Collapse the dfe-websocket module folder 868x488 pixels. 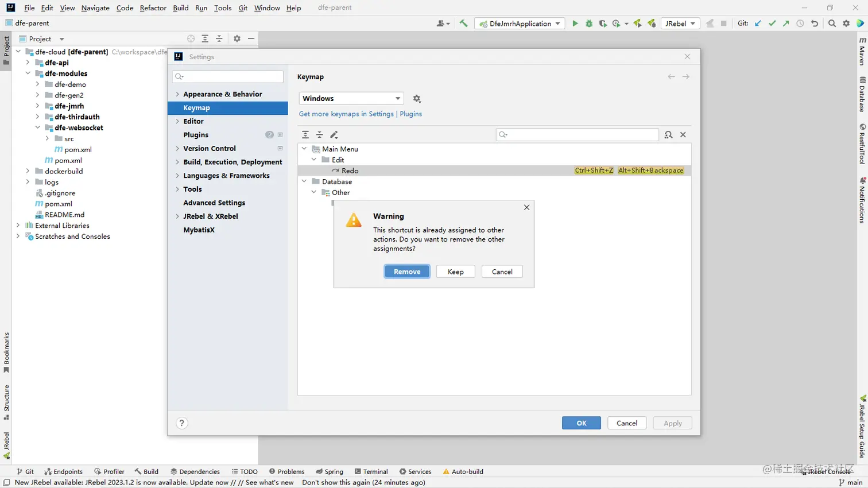point(37,127)
